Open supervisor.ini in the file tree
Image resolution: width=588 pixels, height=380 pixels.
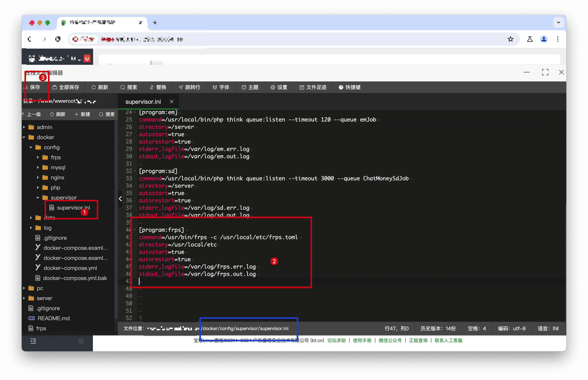73,208
